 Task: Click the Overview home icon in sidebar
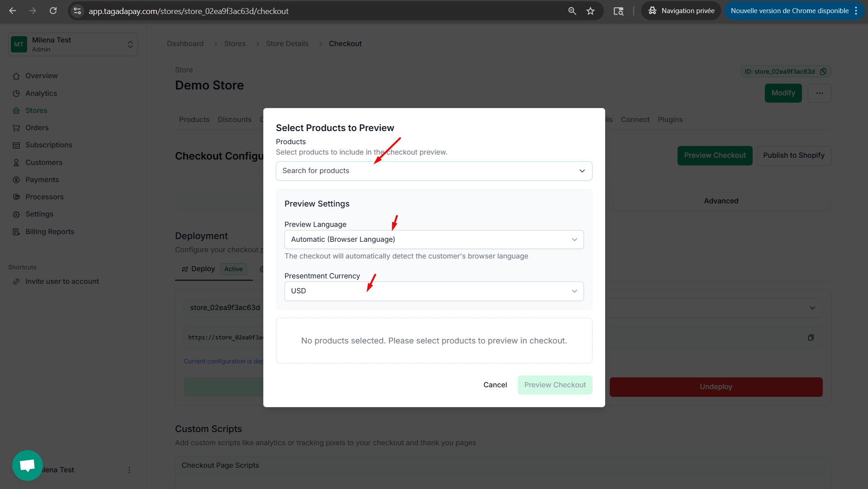click(x=16, y=76)
